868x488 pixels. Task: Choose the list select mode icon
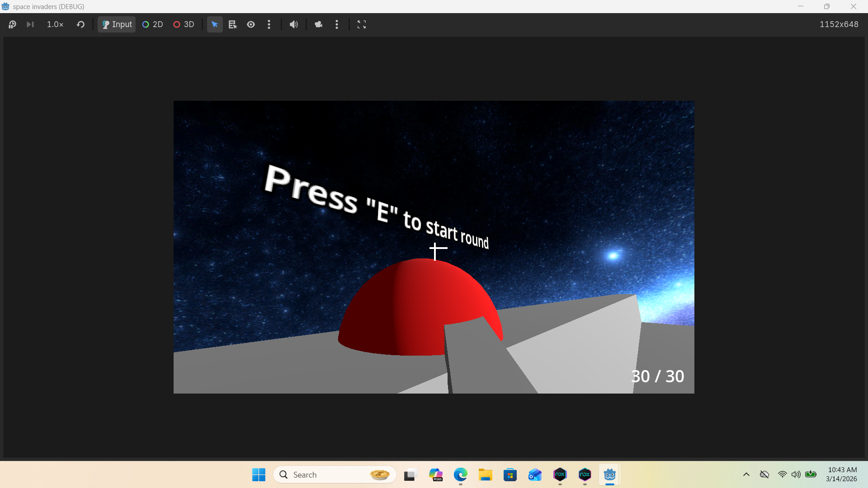point(233,24)
